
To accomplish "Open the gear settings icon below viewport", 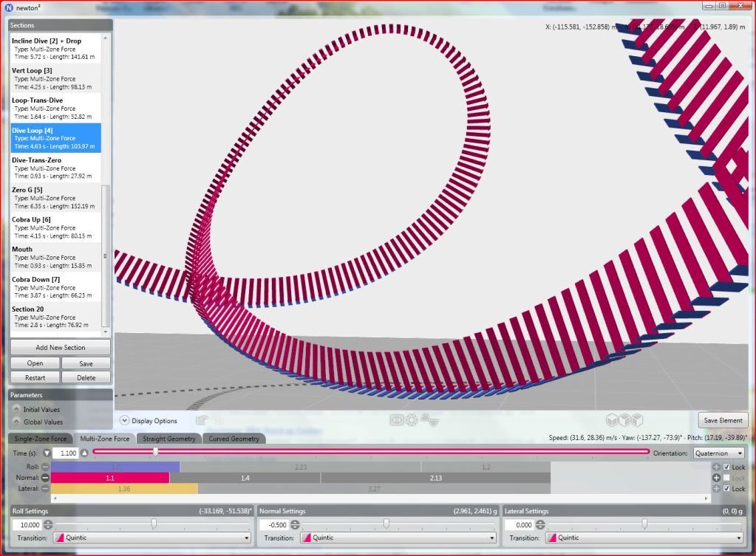I will [x=412, y=420].
